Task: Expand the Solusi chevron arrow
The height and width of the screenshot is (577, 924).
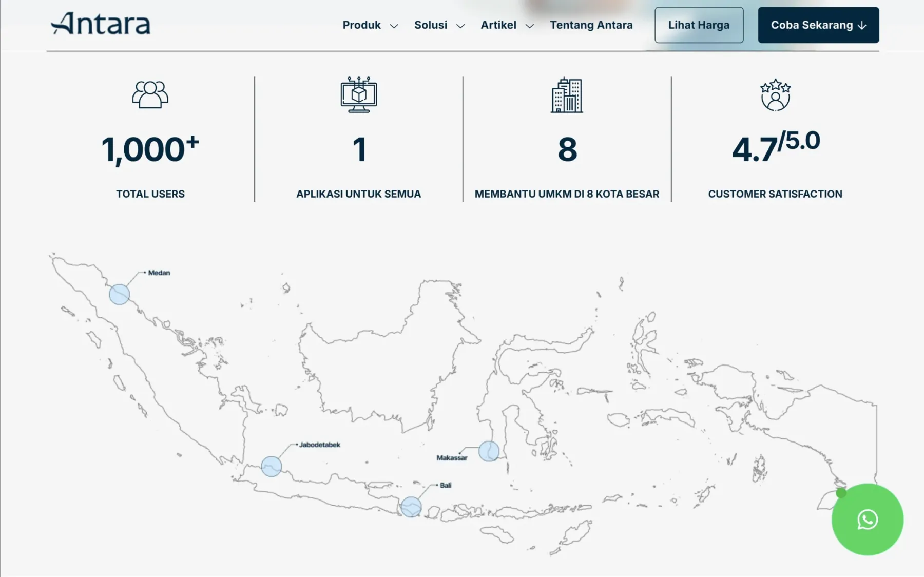Action: 460,26
